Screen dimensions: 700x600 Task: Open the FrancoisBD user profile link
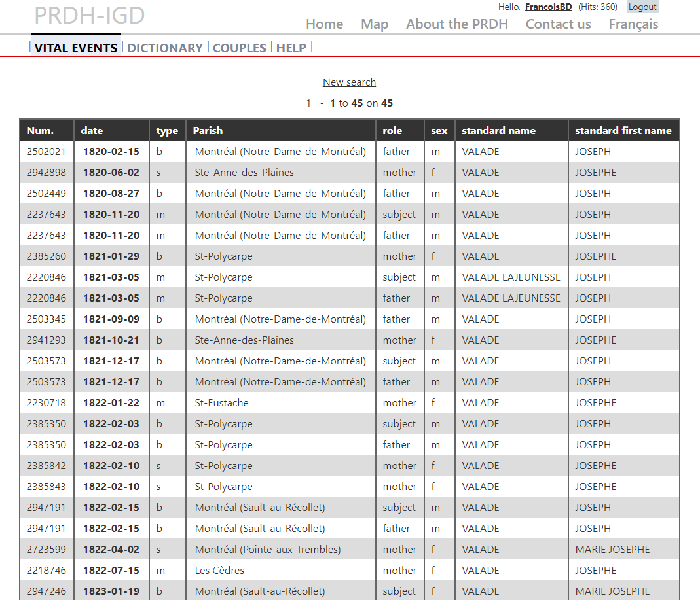pyautogui.click(x=548, y=7)
